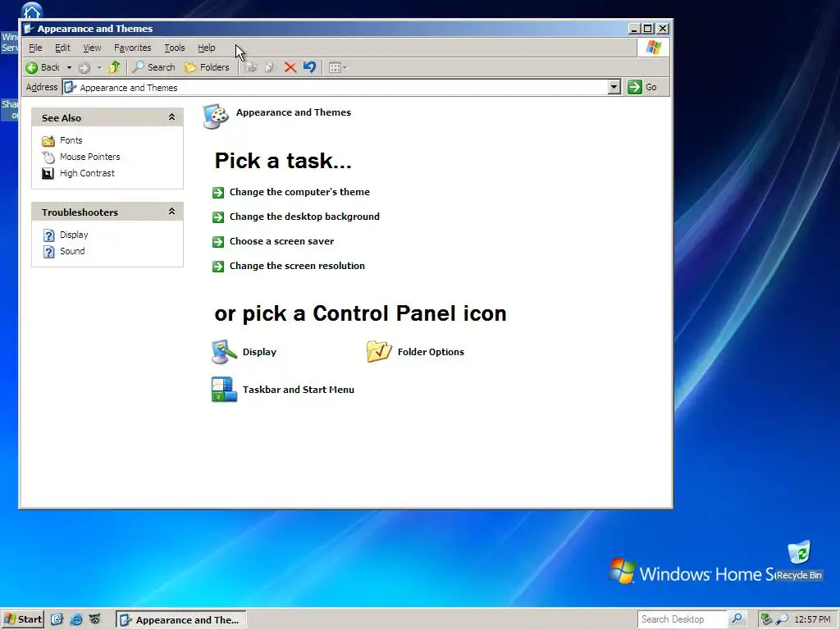Open High Contrast settings link
The image size is (840, 630).
pyautogui.click(x=87, y=174)
